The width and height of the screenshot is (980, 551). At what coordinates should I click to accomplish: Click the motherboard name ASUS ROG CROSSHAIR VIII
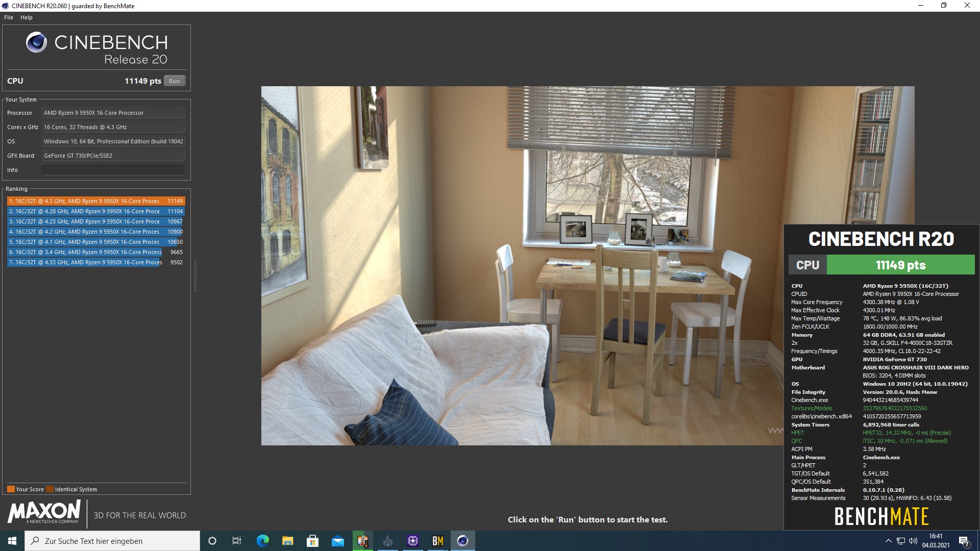click(x=916, y=367)
